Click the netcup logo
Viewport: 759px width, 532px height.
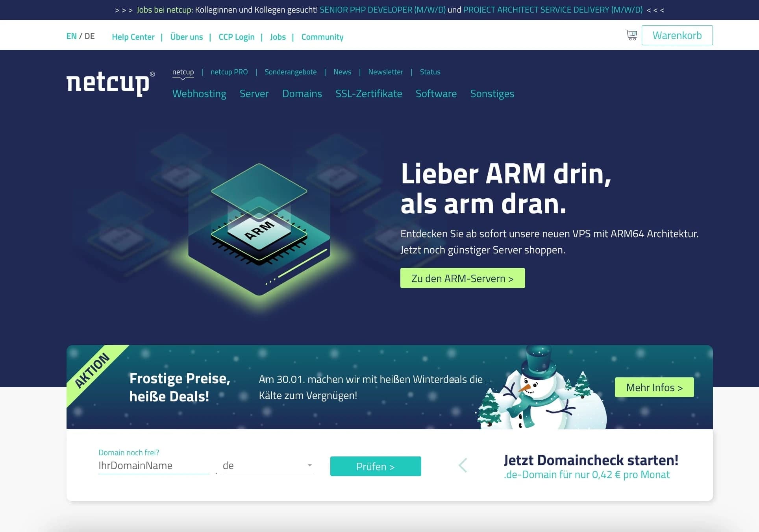point(110,83)
